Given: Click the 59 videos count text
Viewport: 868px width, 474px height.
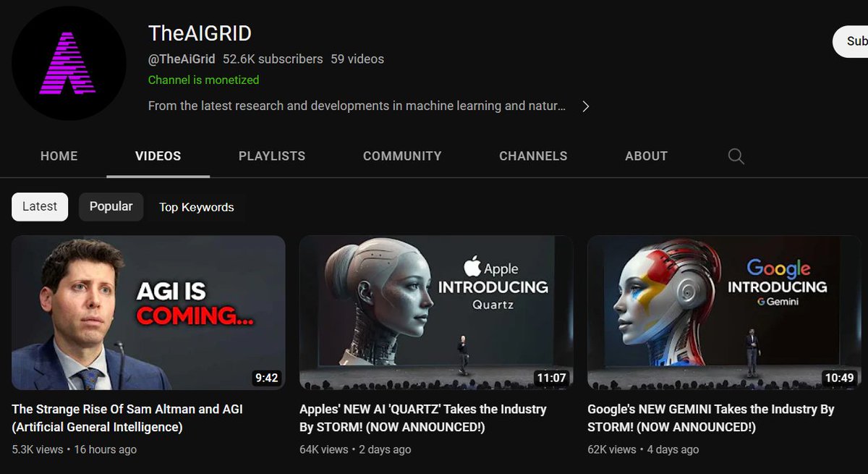Looking at the screenshot, I should point(357,59).
